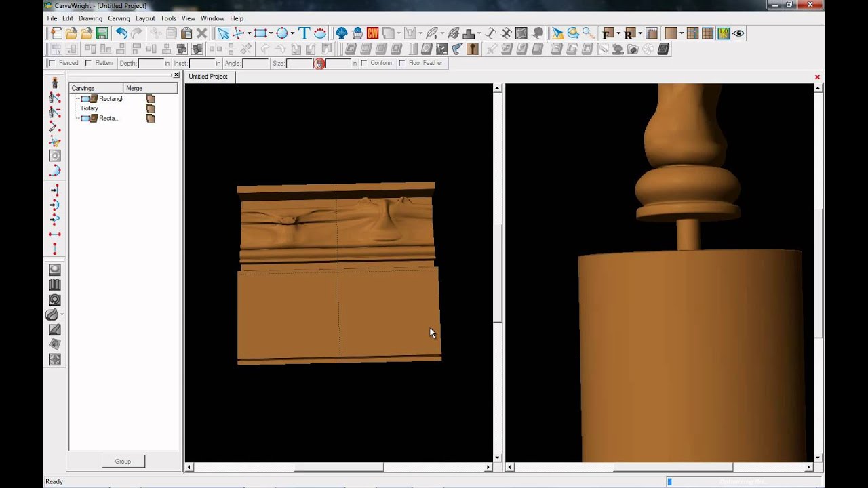The image size is (868, 488).
Task: Undo the last action with the blue arrow
Action: click(121, 33)
